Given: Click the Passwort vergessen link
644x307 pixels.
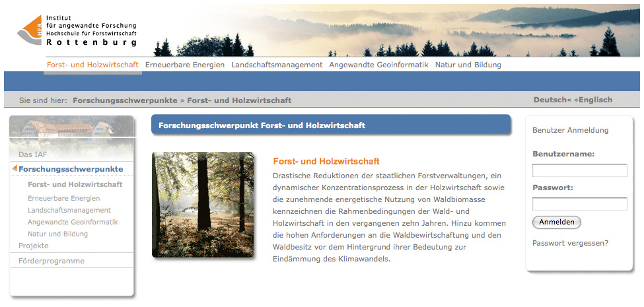Looking at the screenshot, I should 570,243.
